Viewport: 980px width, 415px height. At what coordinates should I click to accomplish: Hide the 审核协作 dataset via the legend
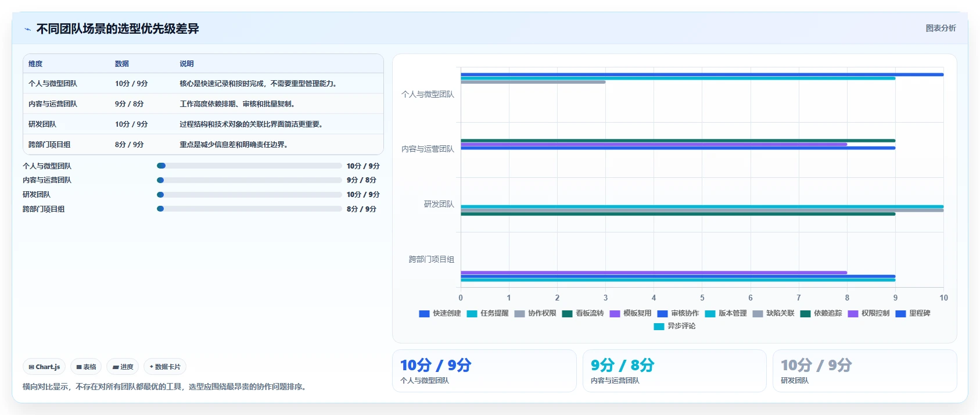[x=678, y=313]
